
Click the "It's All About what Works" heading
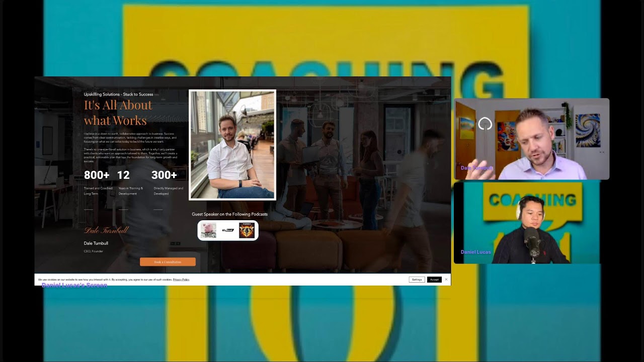pos(118,113)
